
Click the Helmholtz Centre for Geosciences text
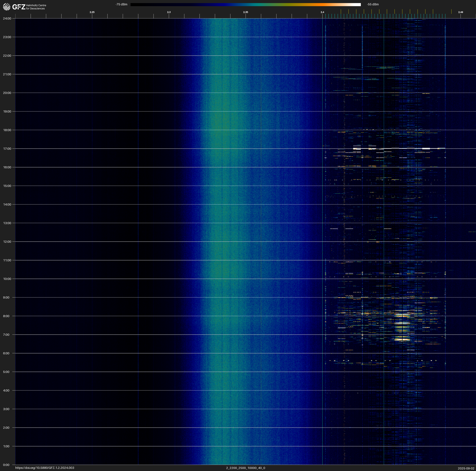coord(36,7)
